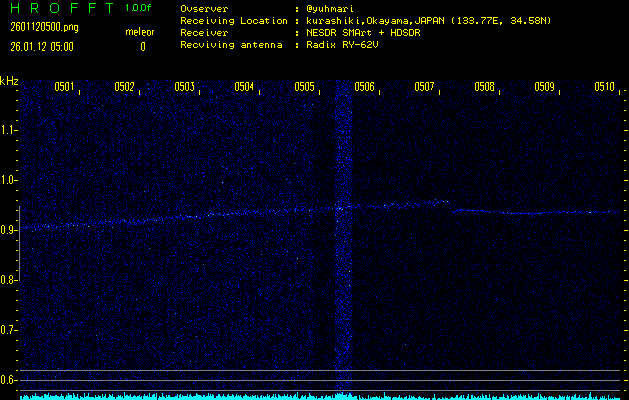This screenshot has width=629, height=400.
Task: Click the 0.7 frequency axis label
Action: (x=9, y=330)
